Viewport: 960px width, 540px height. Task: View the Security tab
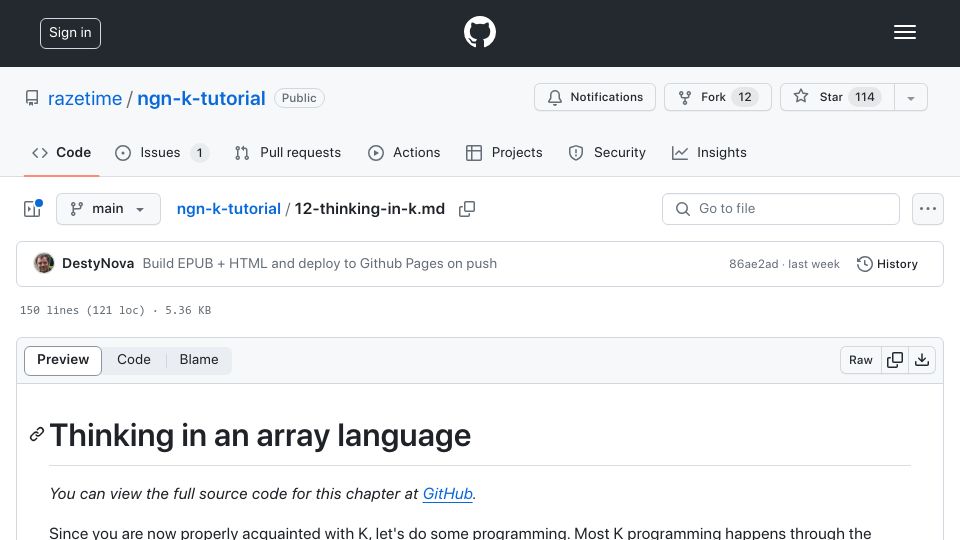pos(607,152)
